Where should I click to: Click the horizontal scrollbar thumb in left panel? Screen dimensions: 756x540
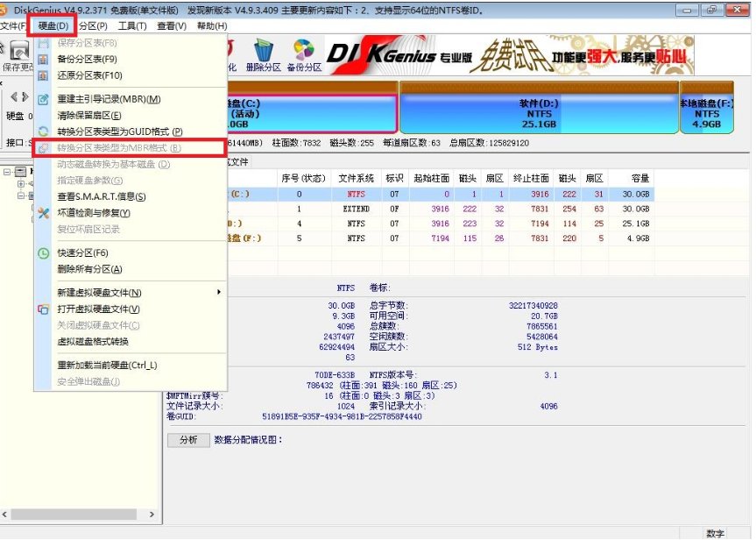click(x=74, y=515)
